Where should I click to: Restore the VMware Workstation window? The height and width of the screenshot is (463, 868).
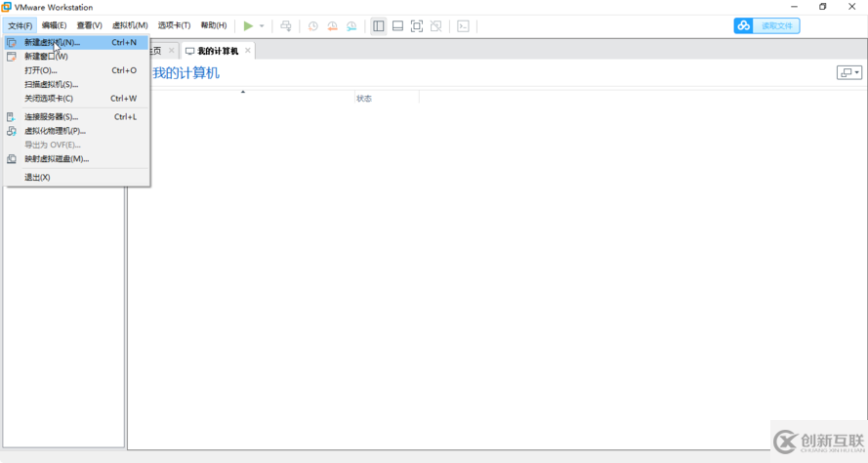click(x=823, y=7)
